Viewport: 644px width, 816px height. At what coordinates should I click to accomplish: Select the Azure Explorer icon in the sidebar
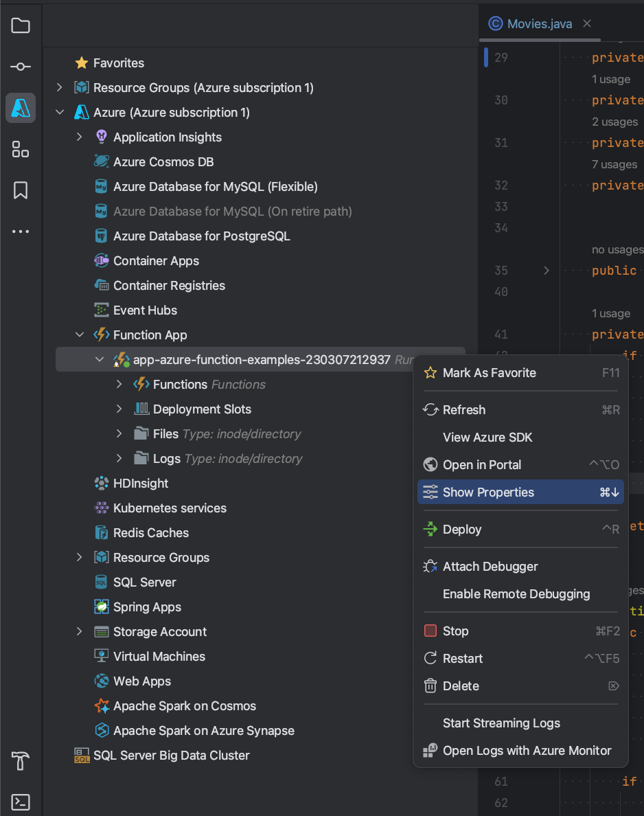[x=21, y=107]
